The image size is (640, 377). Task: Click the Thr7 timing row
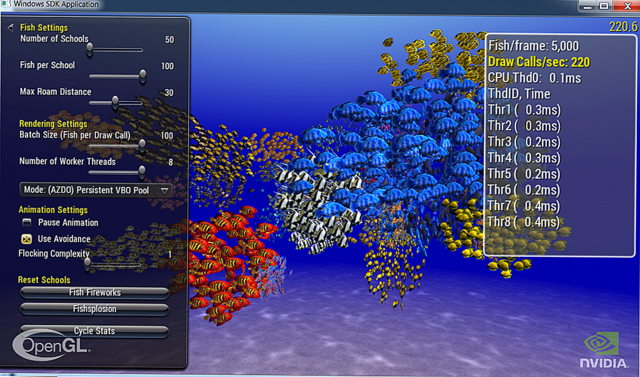tap(524, 206)
